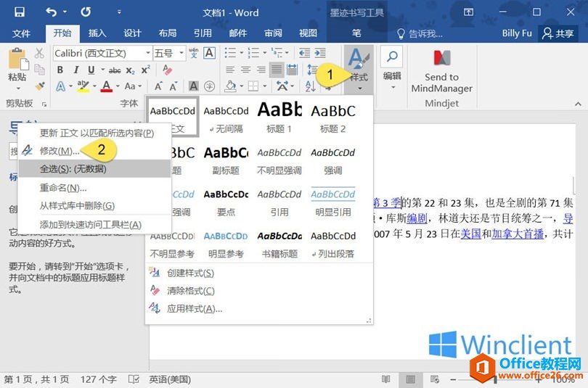588x388 pixels.
Task: Toggle Underline formatting
Action: 91,70
